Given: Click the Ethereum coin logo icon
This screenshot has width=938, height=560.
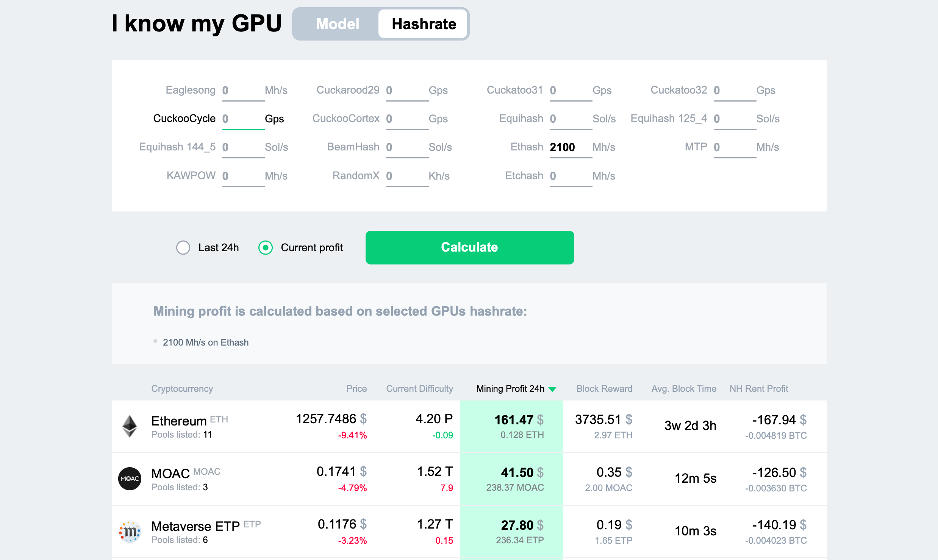Looking at the screenshot, I should pos(130,426).
